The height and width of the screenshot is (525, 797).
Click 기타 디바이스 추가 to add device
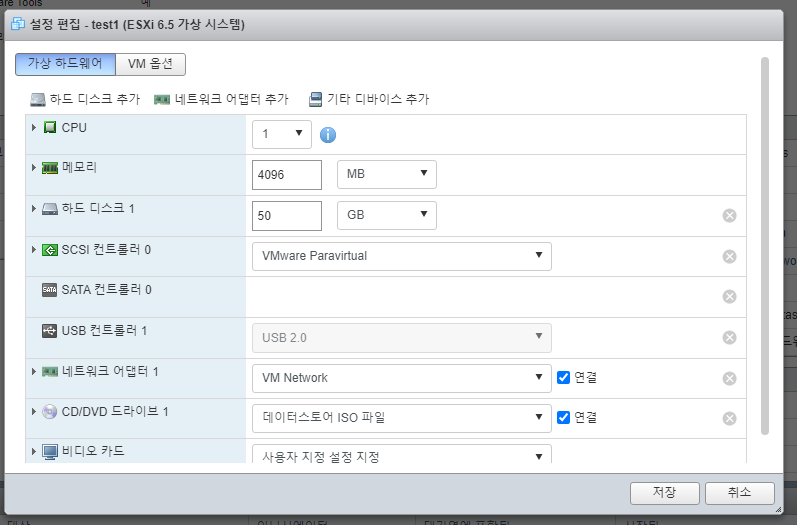click(x=369, y=99)
